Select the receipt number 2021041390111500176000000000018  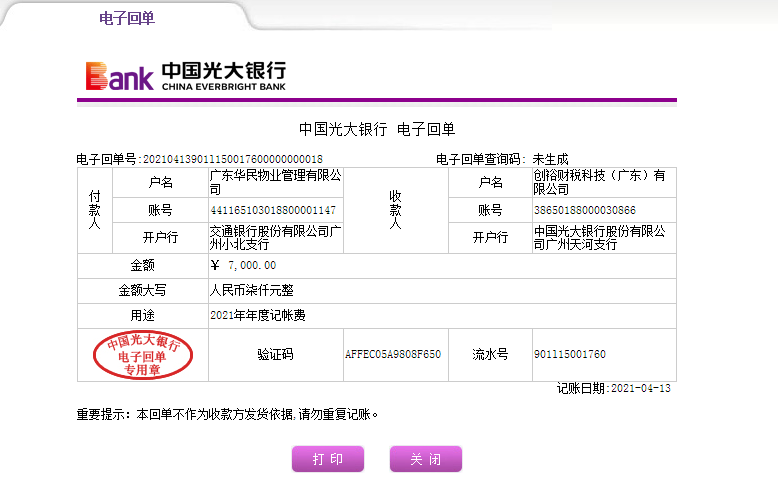(x=233, y=159)
